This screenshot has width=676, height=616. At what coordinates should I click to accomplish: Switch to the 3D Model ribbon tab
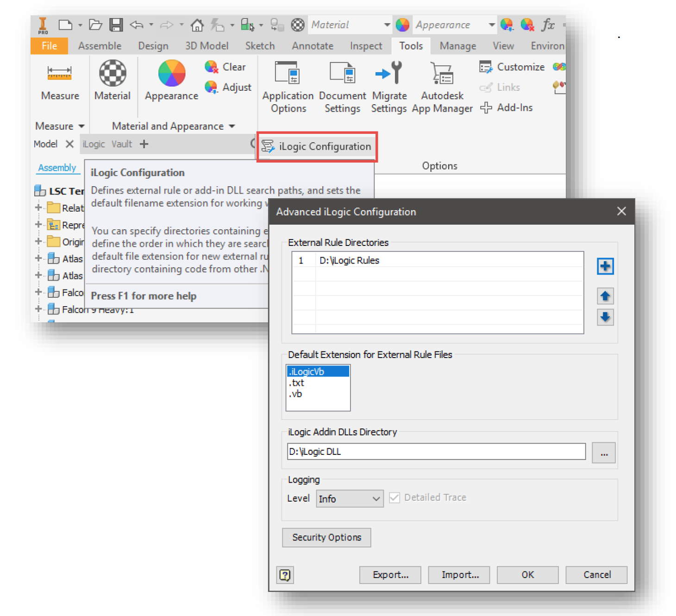207,46
